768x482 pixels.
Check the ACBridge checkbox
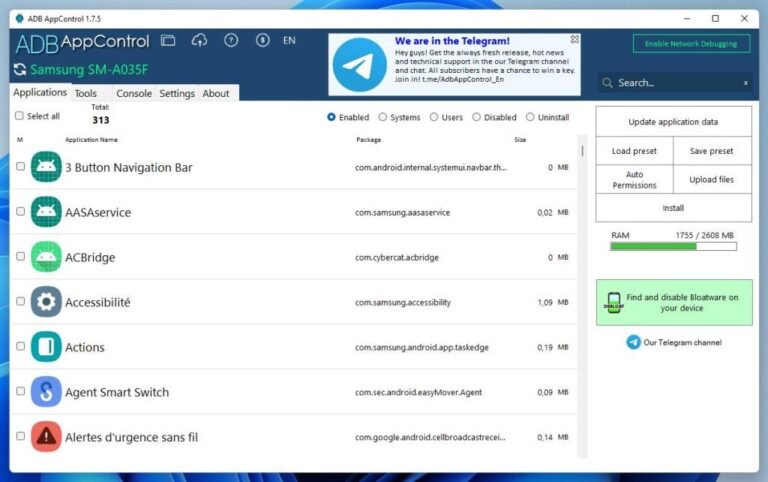21,256
